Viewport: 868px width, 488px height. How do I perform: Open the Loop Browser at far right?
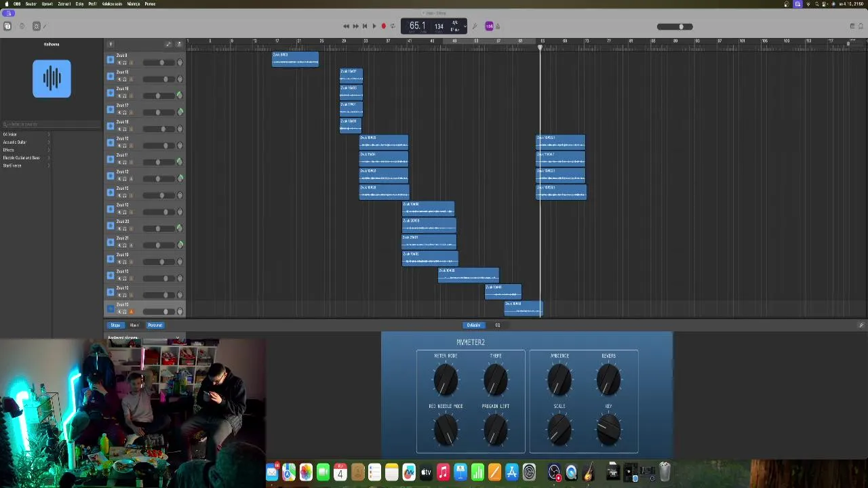pos(862,26)
